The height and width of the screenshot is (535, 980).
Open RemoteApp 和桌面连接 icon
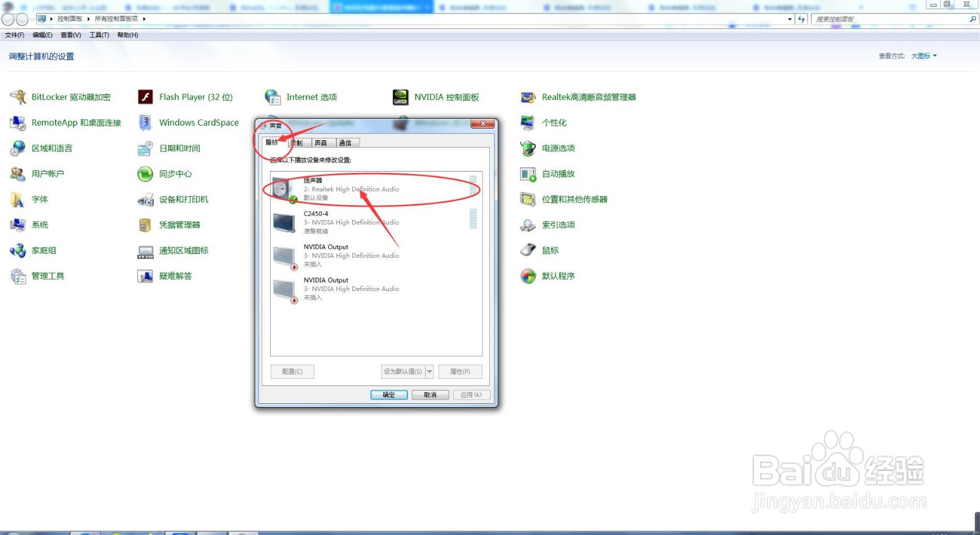[18, 123]
